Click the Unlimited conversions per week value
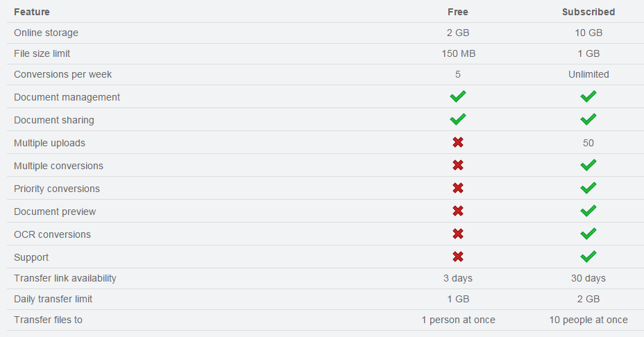Image resolution: width=644 pixels, height=337 pixels. point(588,74)
